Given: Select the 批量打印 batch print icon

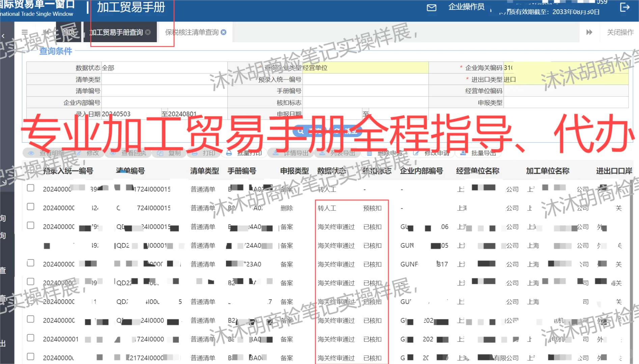Looking at the screenshot, I should tap(229, 153).
